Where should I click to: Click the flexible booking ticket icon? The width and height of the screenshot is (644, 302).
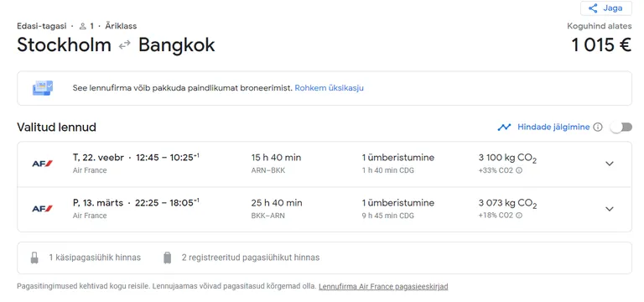point(43,88)
